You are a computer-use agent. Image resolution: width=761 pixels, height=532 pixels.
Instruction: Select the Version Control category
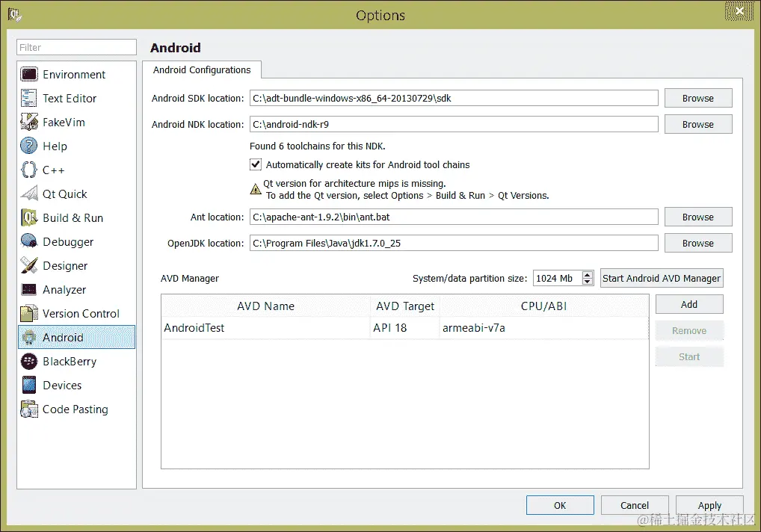[x=78, y=313]
